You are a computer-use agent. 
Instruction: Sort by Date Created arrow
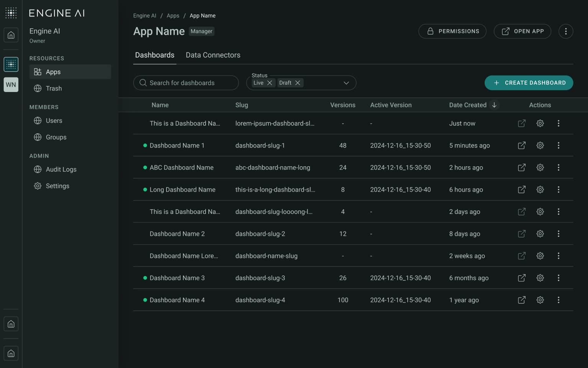494,105
